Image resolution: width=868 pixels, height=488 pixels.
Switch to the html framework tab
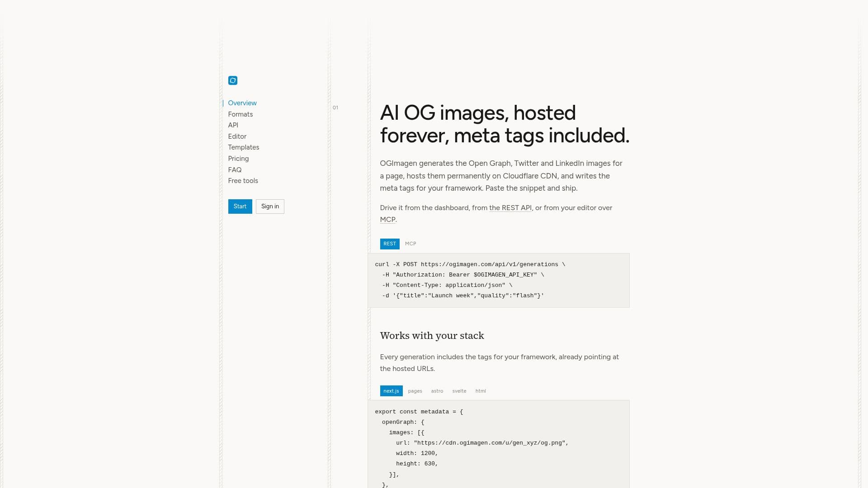(x=481, y=391)
